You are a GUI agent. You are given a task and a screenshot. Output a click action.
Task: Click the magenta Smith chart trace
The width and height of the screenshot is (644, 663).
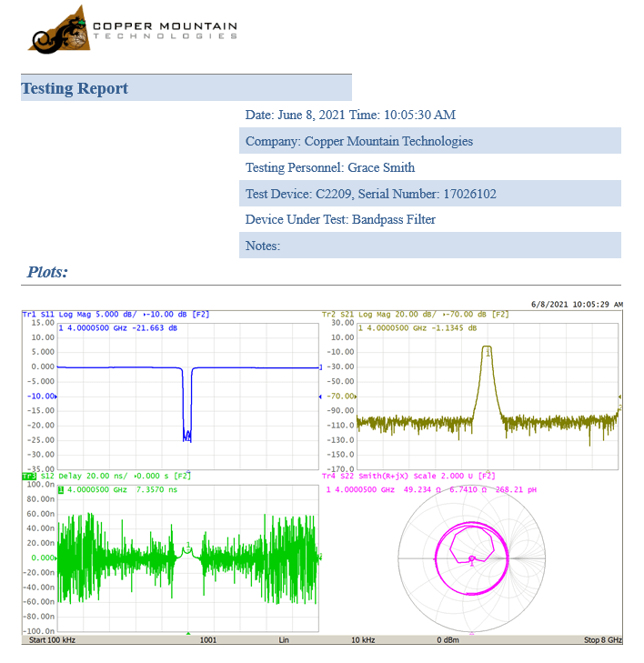point(472,558)
